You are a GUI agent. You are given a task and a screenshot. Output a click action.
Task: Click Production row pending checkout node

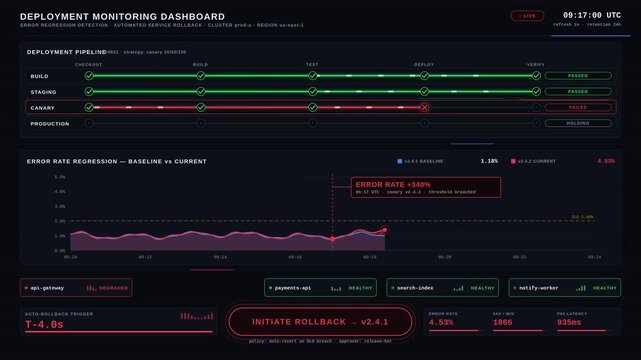(x=89, y=123)
